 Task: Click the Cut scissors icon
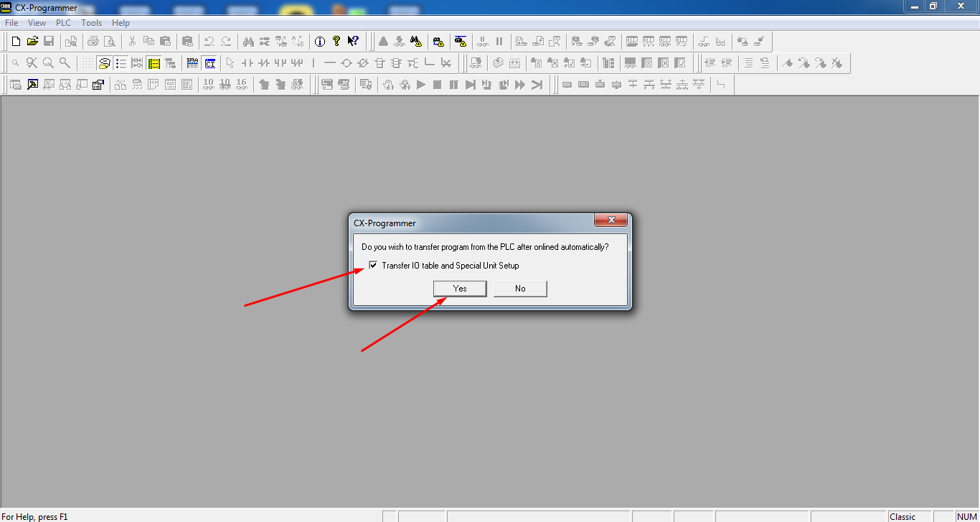point(132,41)
